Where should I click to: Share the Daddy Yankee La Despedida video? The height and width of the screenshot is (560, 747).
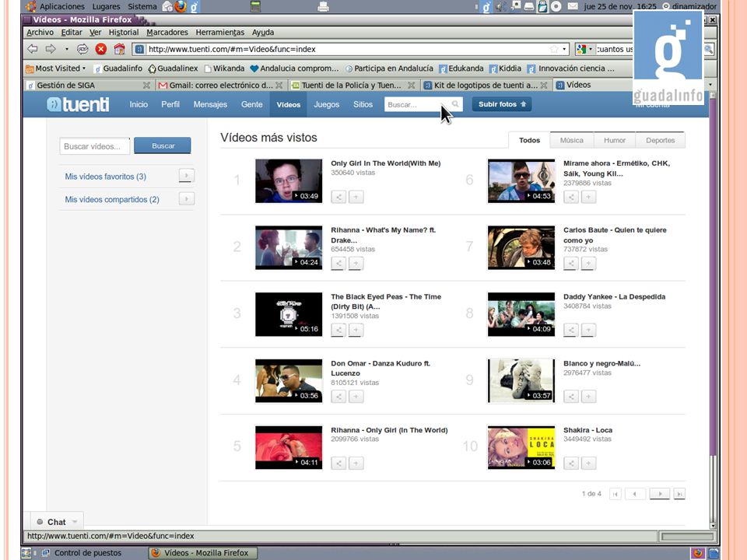pos(571,330)
